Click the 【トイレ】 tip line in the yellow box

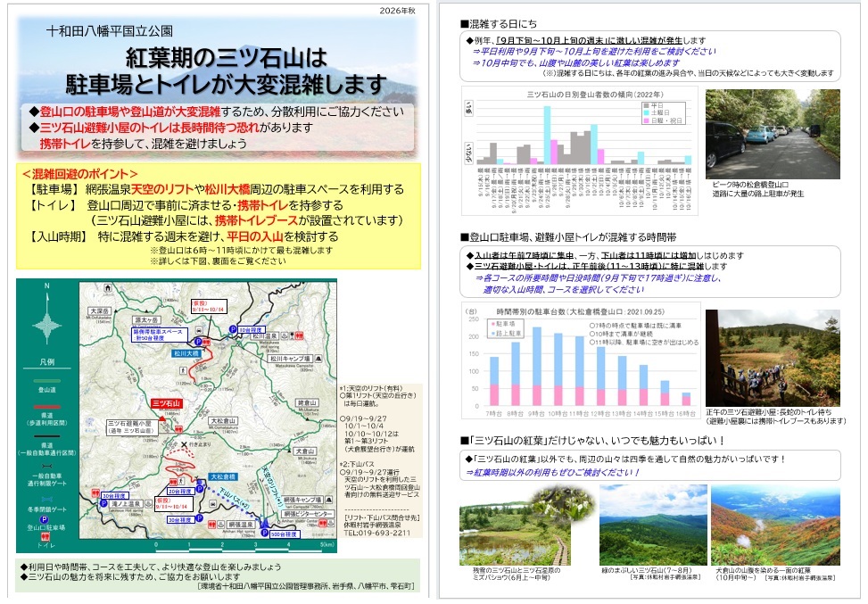(185, 205)
